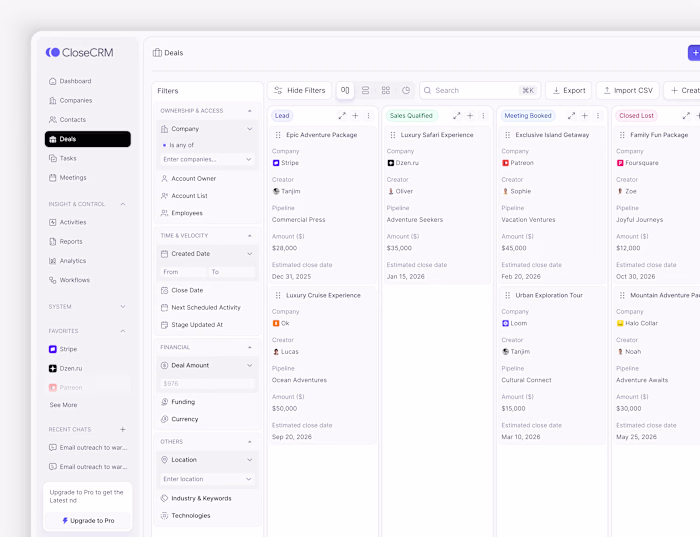Grab handle of Epic Adventure Package card
Image resolution: width=700 pixels, height=537 pixels.
click(278, 135)
